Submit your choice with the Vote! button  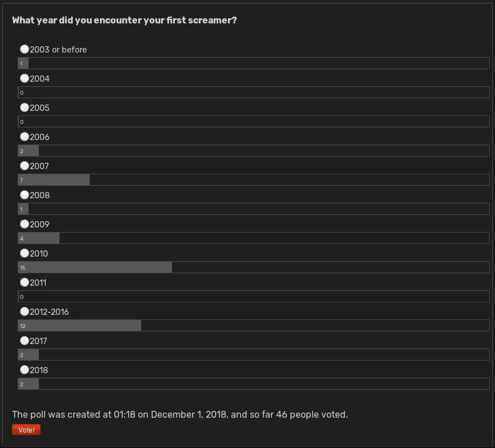[26, 430]
